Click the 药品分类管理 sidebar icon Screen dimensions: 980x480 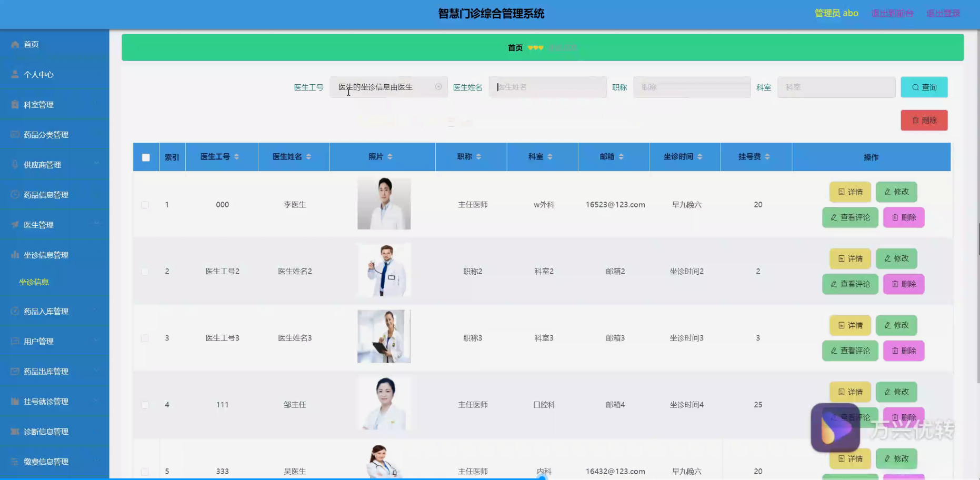tap(15, 135)
